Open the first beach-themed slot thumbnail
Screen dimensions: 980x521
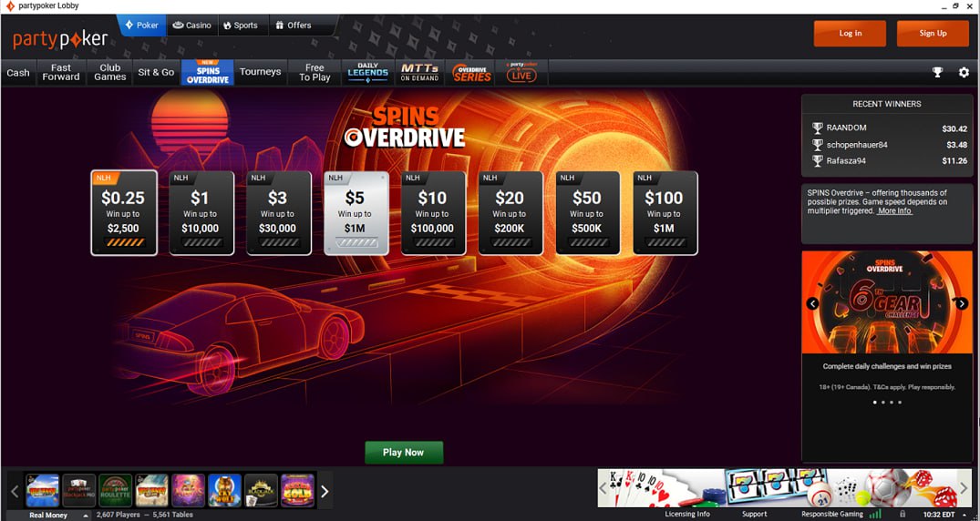click(x=43, y=490)
